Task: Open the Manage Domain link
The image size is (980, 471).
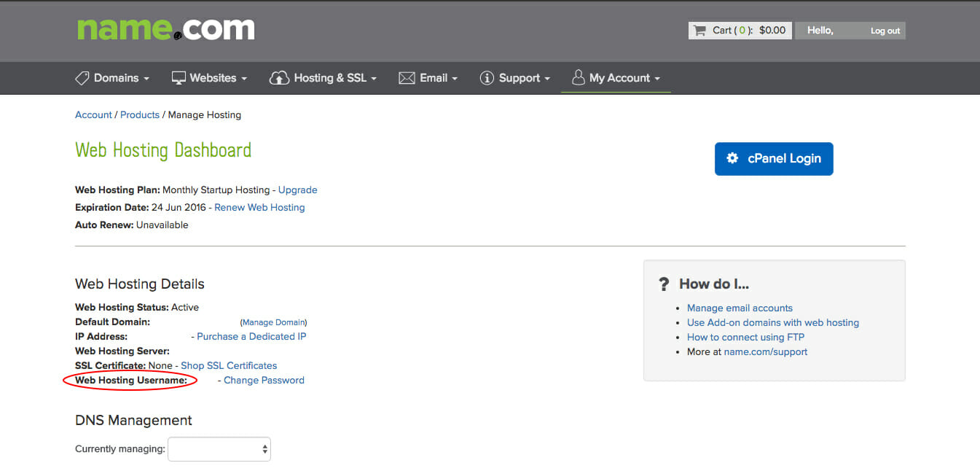Action: click(274, 322)
